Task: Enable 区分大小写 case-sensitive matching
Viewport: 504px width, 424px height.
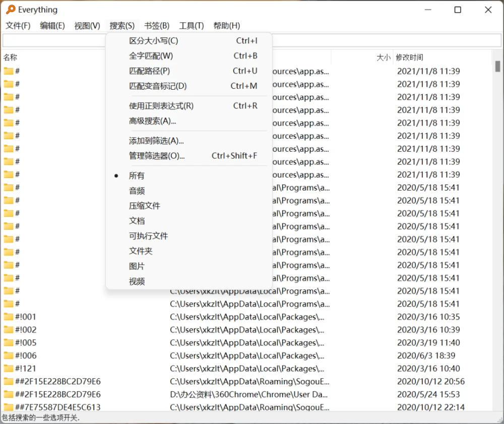Action: [154, 40]
